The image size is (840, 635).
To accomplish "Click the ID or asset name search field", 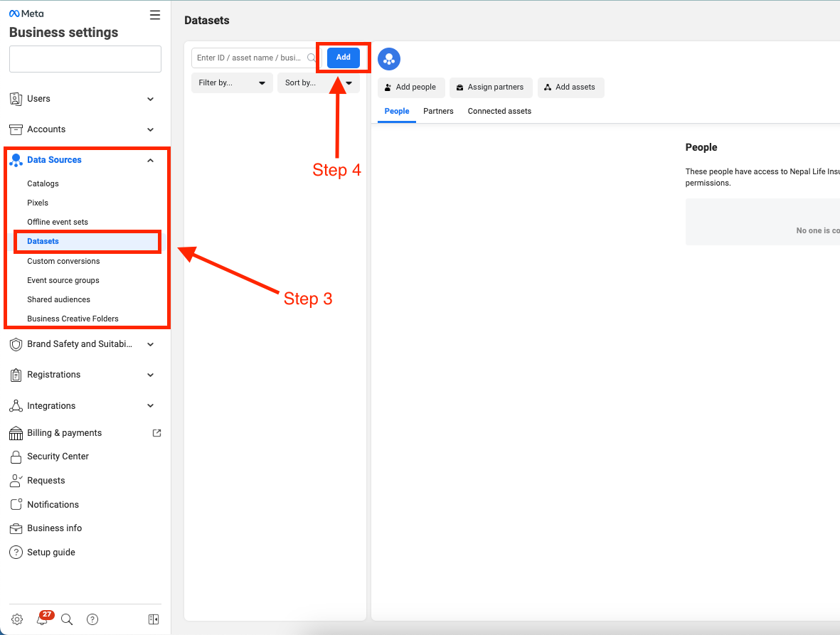I will (x=249, y=58).
